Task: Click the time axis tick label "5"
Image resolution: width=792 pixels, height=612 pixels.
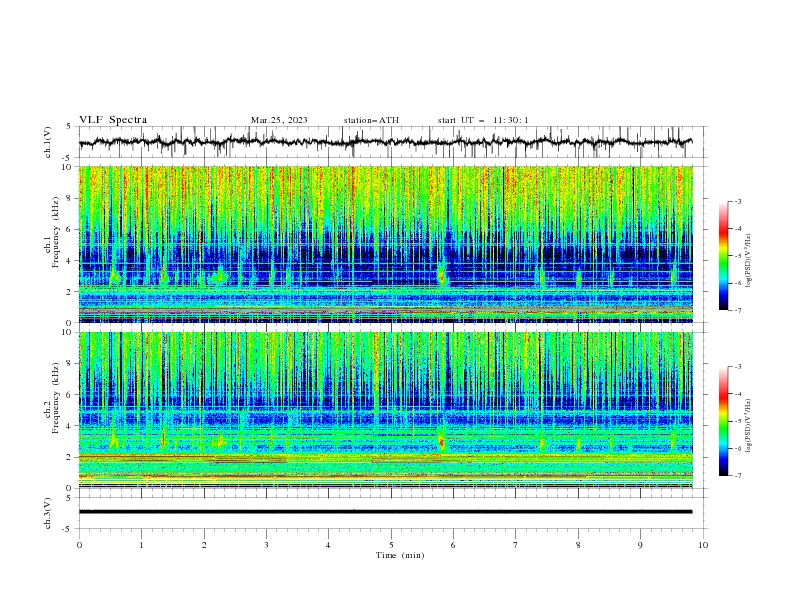Action: tap(391, 545)
